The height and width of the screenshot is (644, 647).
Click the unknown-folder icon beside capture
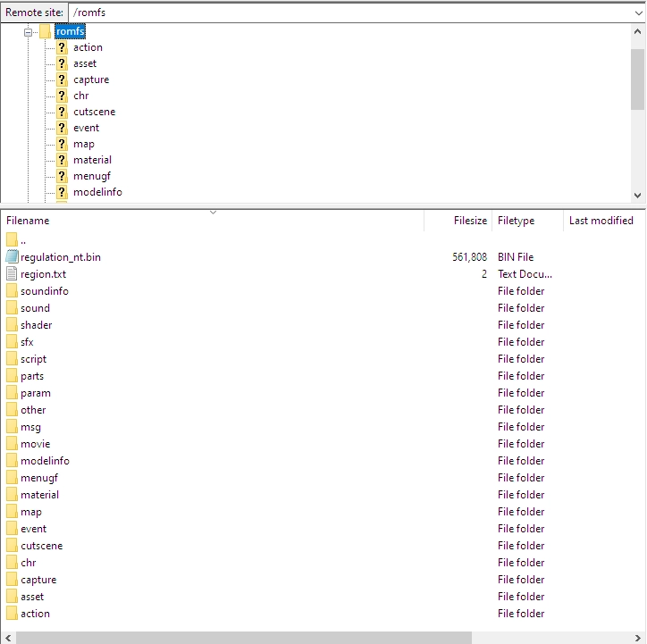[62, 80]
